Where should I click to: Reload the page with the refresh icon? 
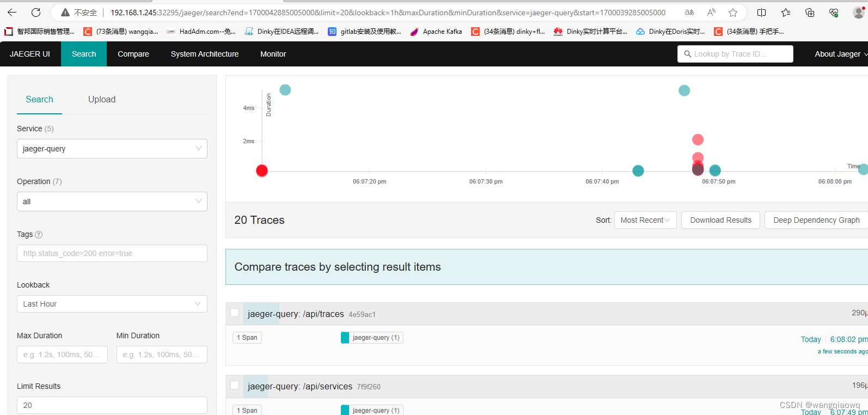click(36, 12)
